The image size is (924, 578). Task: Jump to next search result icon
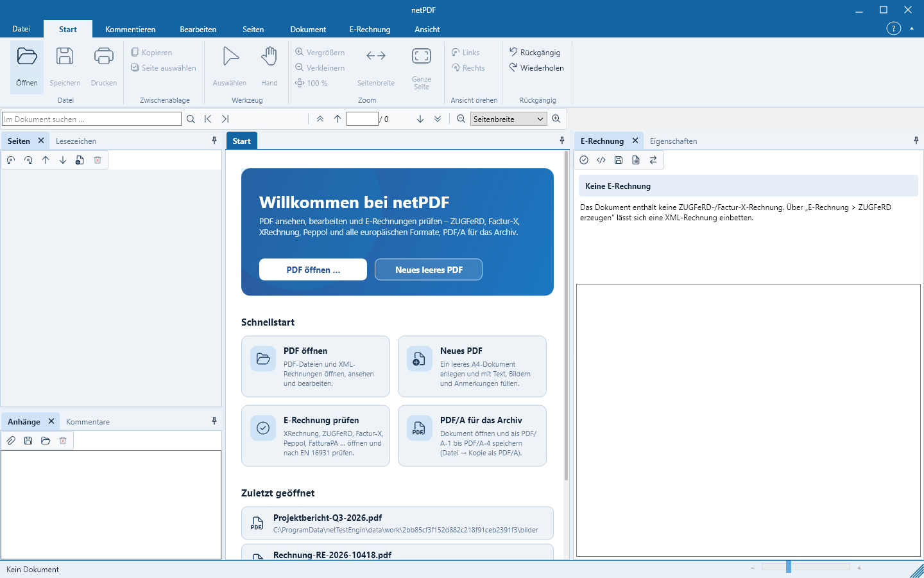(x=225, y=119)
